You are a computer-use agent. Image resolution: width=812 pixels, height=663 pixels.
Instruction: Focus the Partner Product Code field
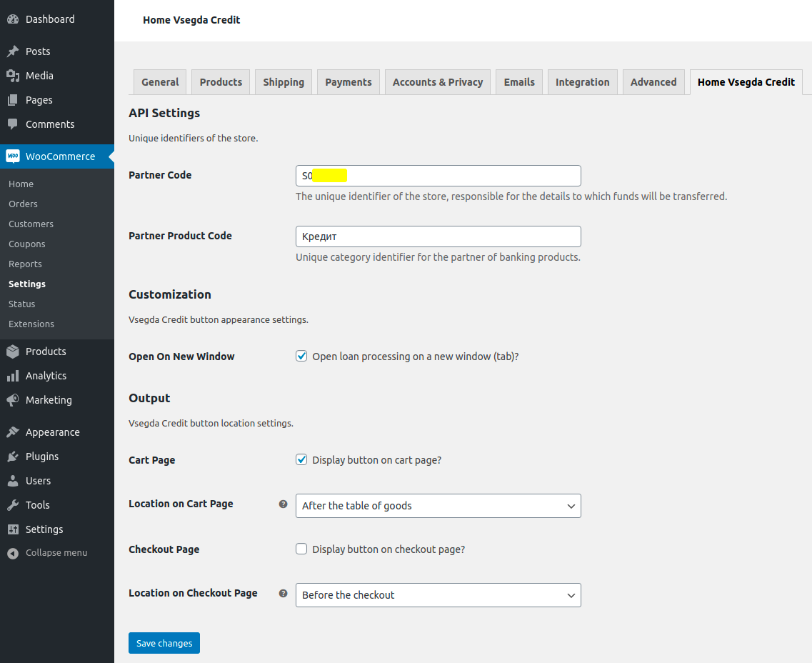(x=438, y=236)
